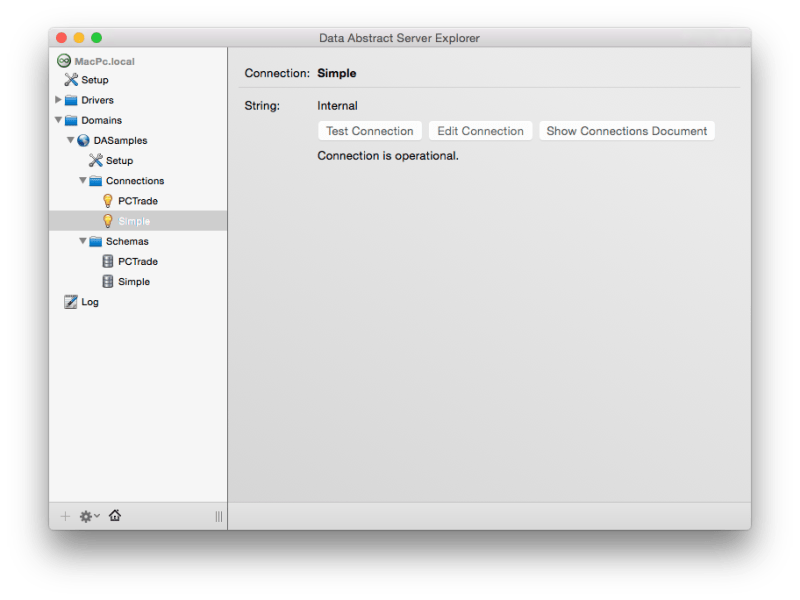Screen dimensions: 800x600
Task: Run Test Connection for Simple
Action: click(370, 130)
